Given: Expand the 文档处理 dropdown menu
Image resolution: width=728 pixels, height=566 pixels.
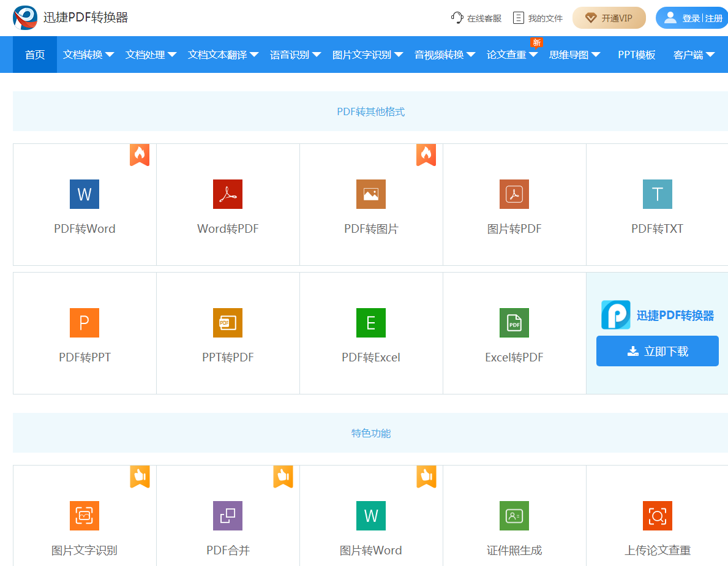Looking at the screenshot, I should pos(151,55).
